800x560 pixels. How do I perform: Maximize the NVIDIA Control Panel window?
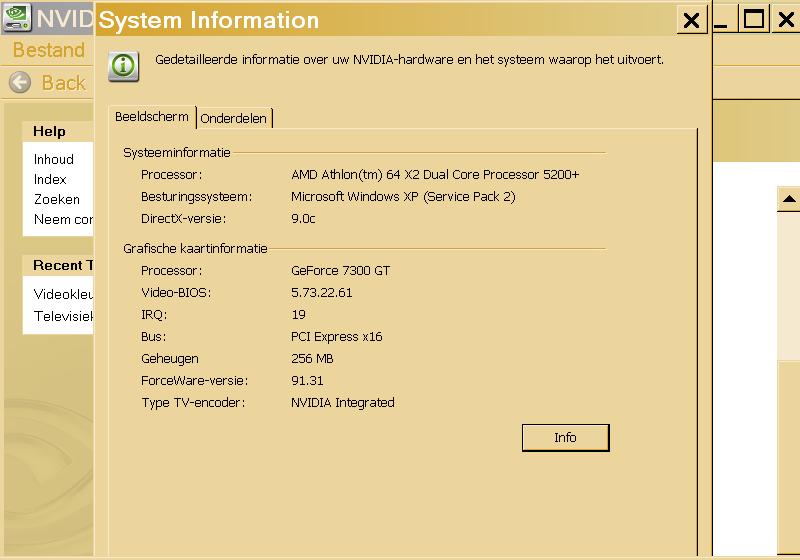[754, 19]
